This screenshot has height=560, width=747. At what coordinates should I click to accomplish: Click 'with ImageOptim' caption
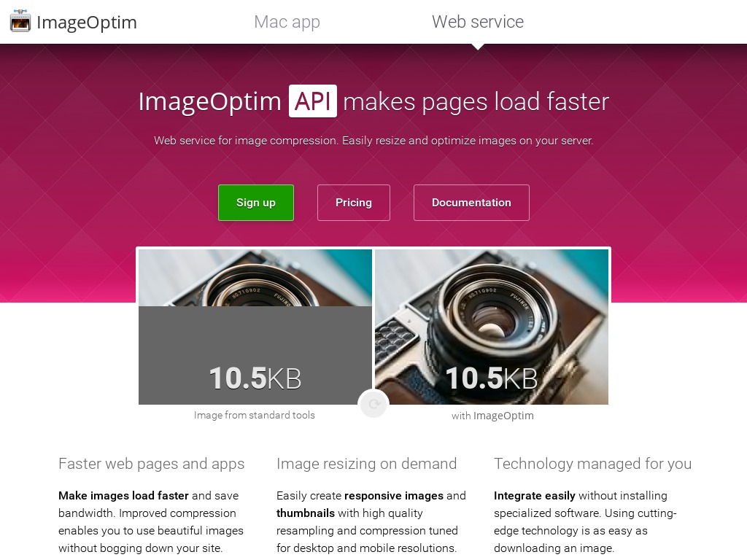tap(492, 416)
